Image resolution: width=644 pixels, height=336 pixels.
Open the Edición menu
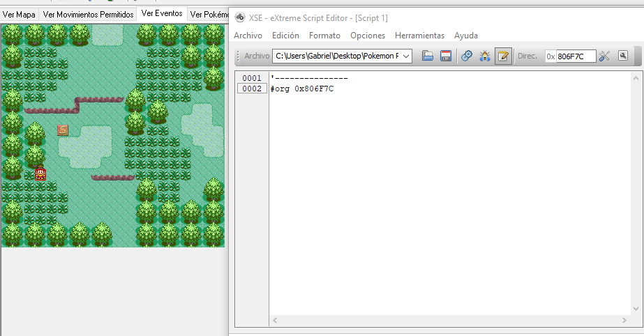[285, 35]
